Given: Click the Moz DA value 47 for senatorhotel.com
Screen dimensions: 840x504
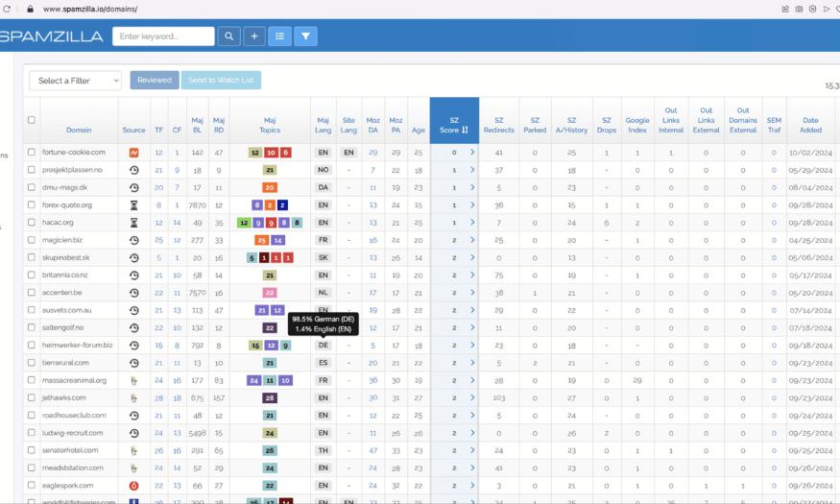Looking at the screenshot, I should (x=372, y=451).
